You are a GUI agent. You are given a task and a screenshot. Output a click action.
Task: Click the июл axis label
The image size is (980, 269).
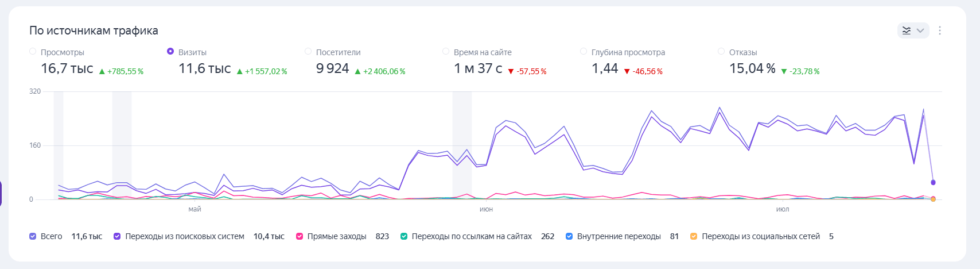pyautogui.click(x=783, y=209)
